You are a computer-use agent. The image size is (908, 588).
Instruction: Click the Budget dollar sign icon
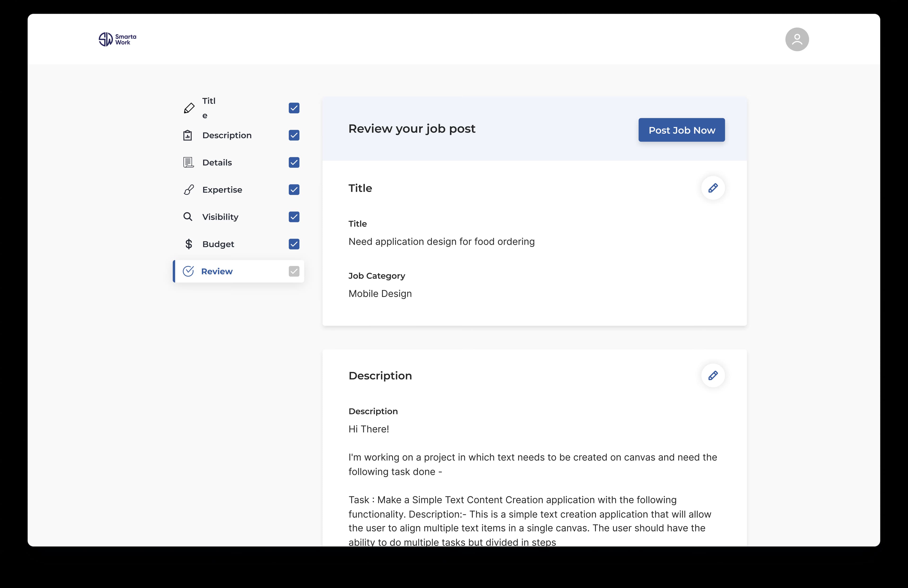pyautogui.click(x=188, y=244)
